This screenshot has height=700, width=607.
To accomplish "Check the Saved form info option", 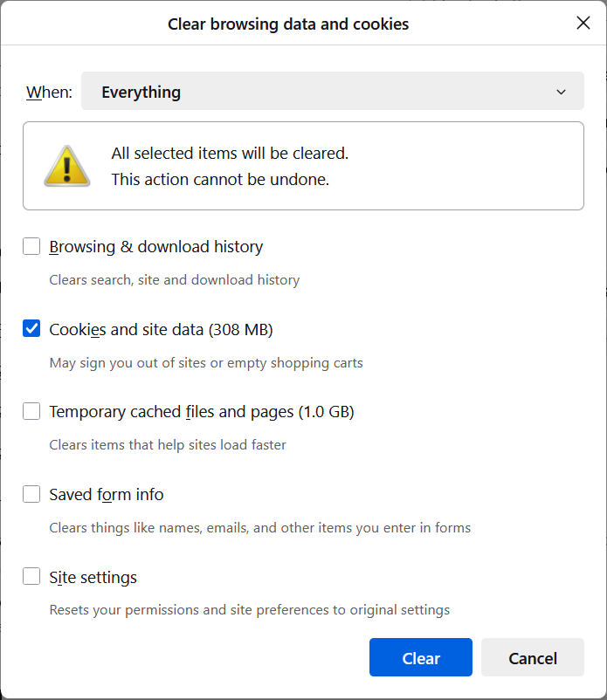I will pos(31,494).
